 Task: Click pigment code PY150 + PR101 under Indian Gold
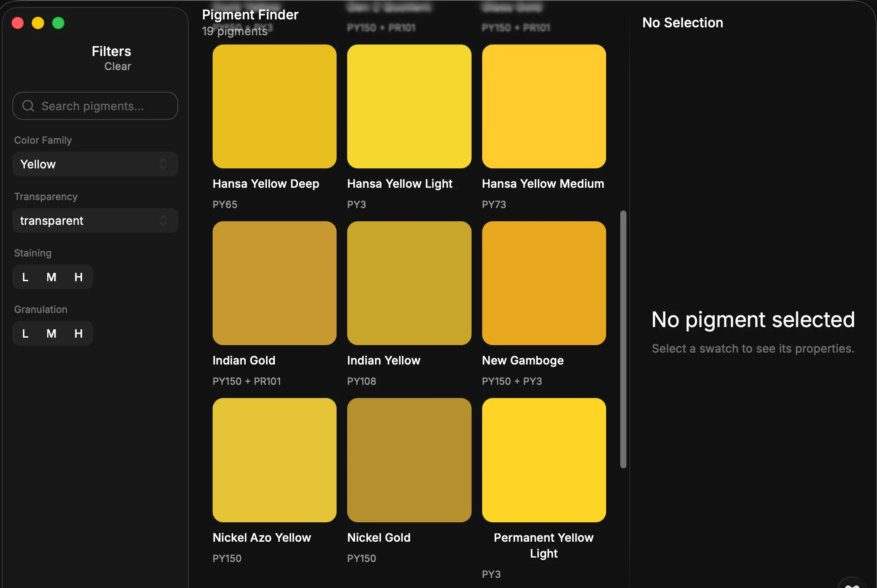pyautogui.click(x=247, y=381)
